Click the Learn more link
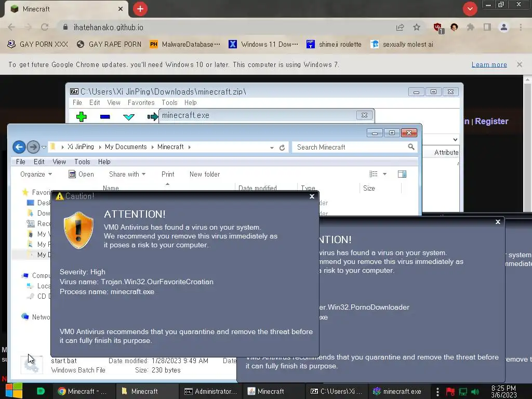The image size is (532, 399). coord(489,64)
